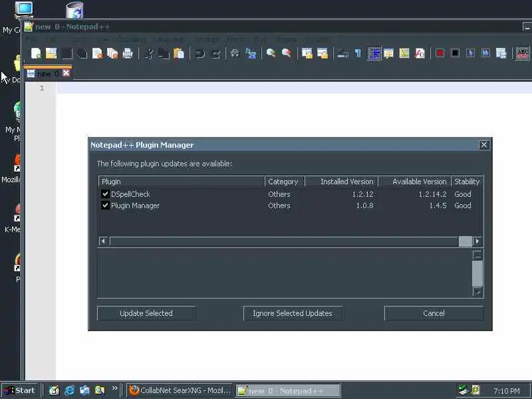Viewport: 532px width, 399px height.
Task: Open the Encoding menu
Action: 131,39
